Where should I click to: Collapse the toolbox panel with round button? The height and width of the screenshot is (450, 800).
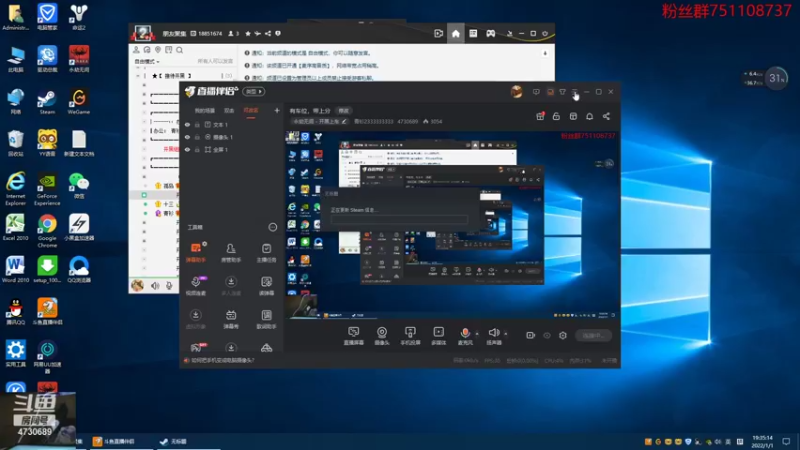(272, 227)
